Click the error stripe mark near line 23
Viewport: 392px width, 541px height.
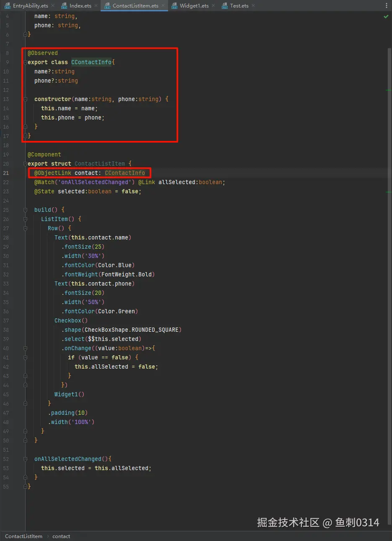(388, 192)
